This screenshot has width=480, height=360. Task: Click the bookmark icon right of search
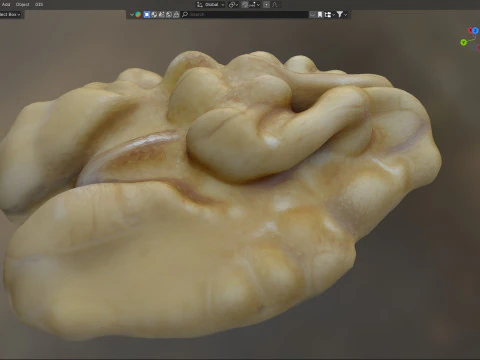[320, 14]
